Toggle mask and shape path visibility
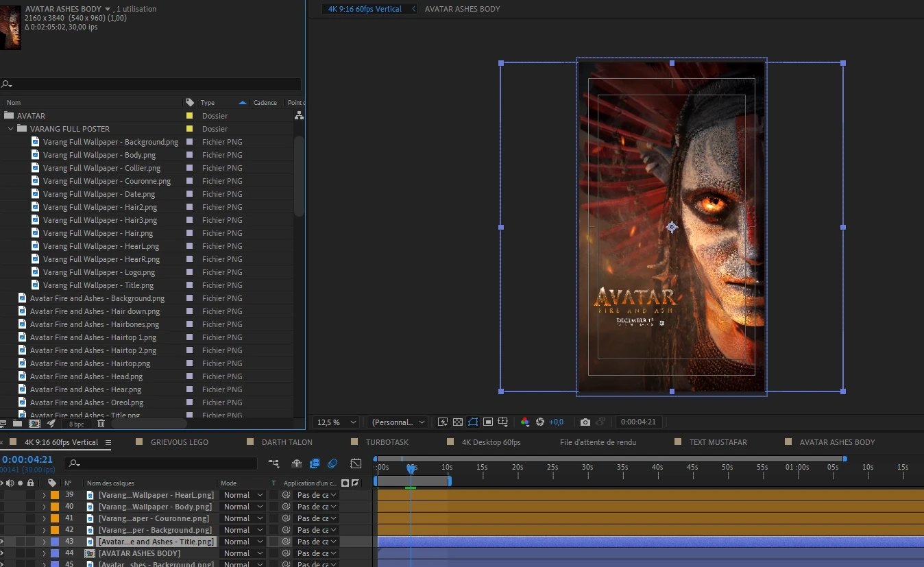This screenshot has height=567, width=924. pos(473,422)
